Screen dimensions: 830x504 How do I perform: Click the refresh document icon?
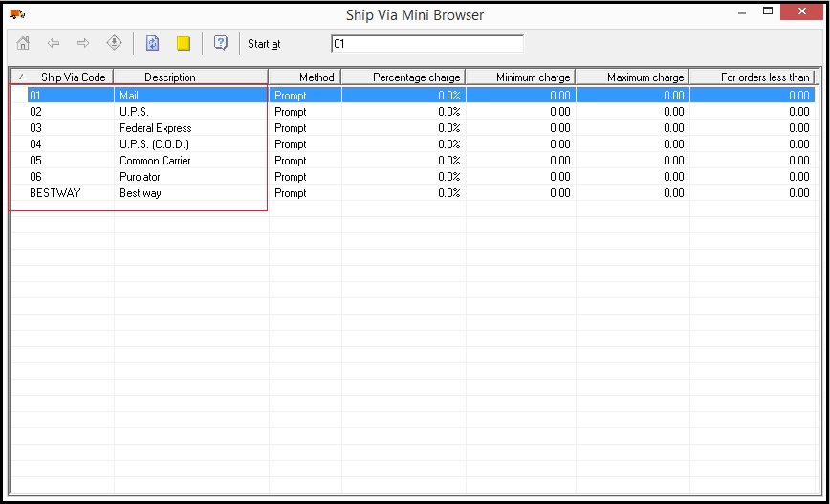[x=152, y=43]
